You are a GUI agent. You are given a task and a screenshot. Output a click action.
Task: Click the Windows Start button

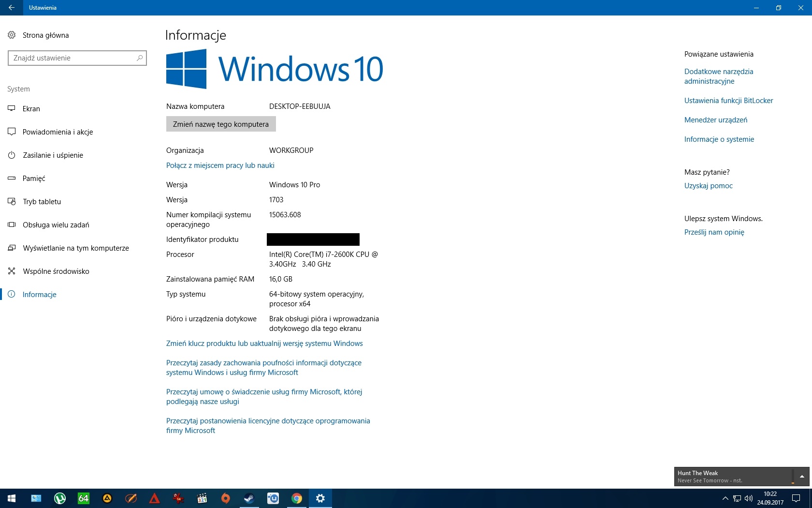coord(12,498)
